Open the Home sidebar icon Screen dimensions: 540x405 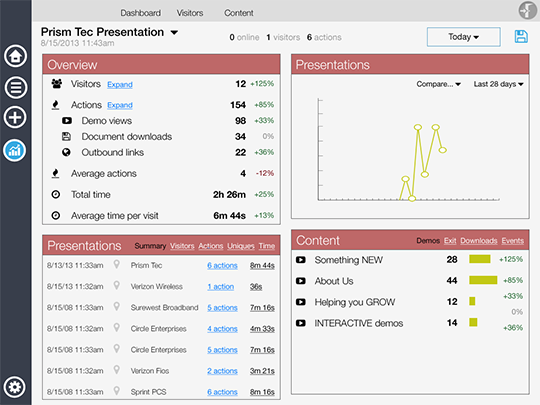click(x=15, y=56)
